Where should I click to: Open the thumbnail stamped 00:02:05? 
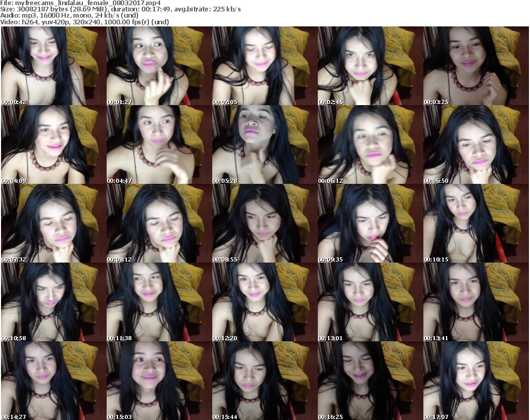[264, 66]
